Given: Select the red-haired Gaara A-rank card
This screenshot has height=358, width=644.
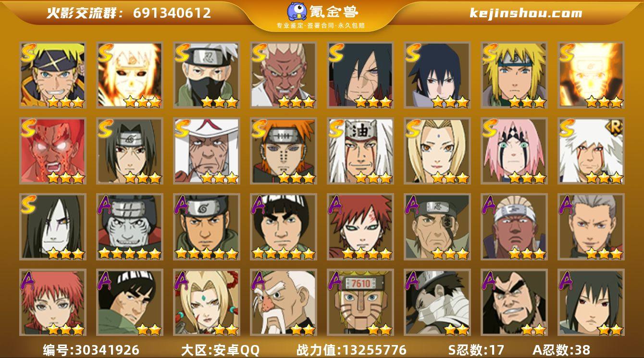Looking at the screenshot, I should click(x=360, y=227).
